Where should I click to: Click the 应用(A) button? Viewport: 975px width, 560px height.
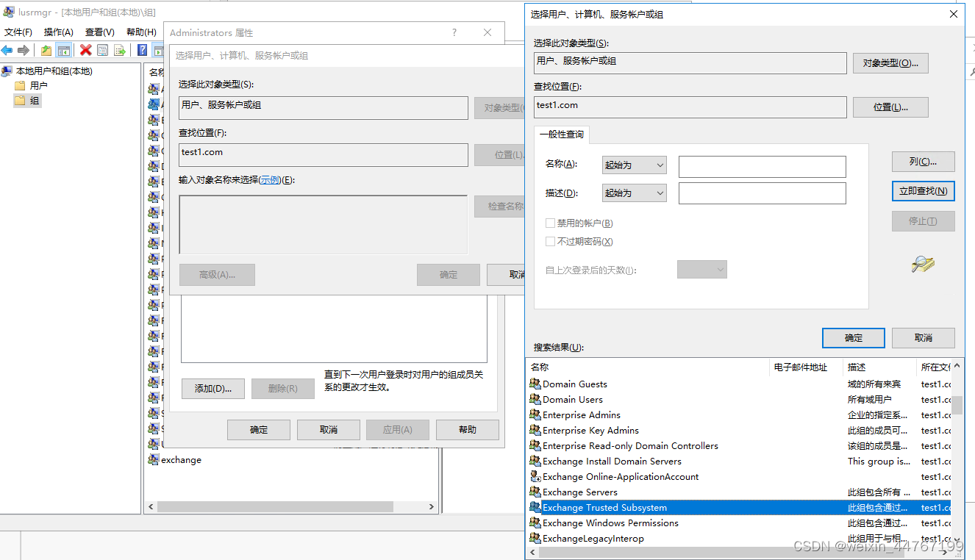click(x=398, y=430)
